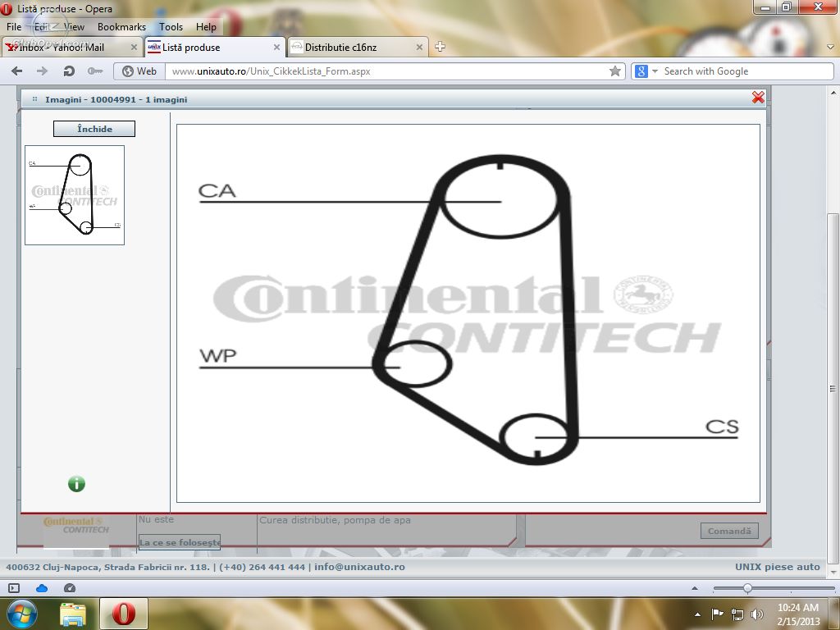Click the Comandă button
Viewport: 840px width, 630px height.
coord(729,531)
